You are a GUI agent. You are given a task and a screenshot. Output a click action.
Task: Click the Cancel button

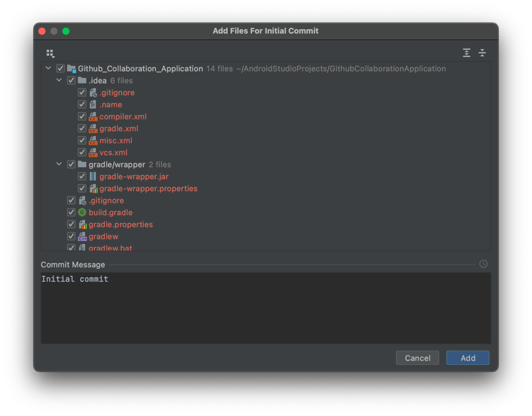pyautogui.click(x=418, y=358)
